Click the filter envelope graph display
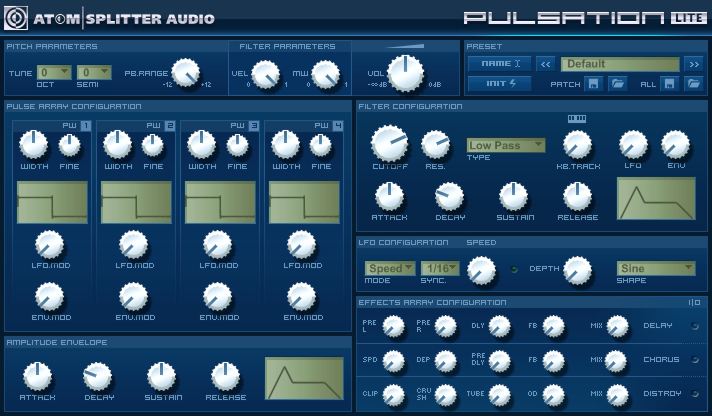This screenshot has width=712, height=416. coord(656,198)
